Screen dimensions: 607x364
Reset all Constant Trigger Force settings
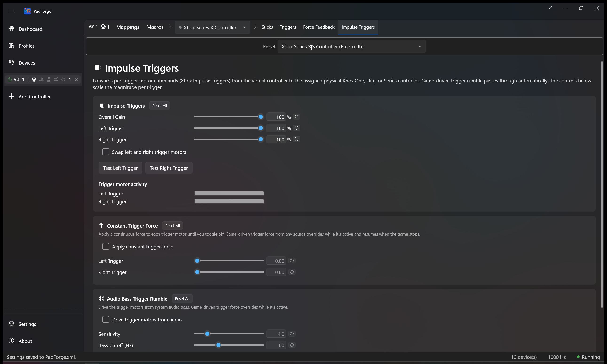(172, 226)
